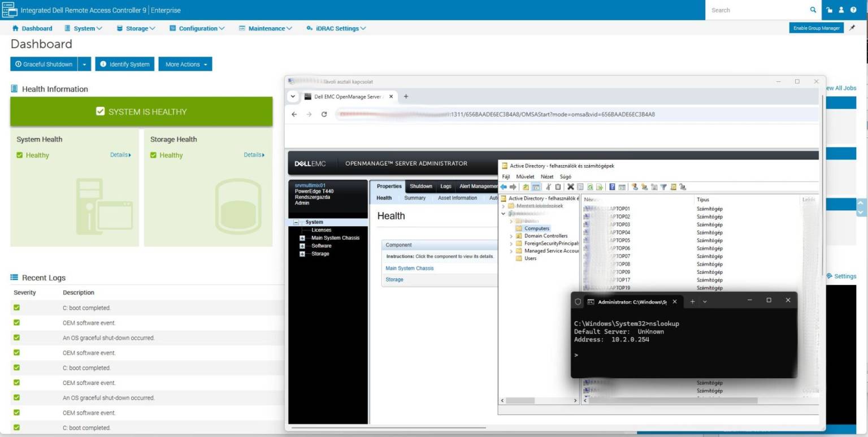The width and height of the screenshot is (868, 437).
Task: Click the user profile icon in iDRAC header
Action: click(841, 10)
